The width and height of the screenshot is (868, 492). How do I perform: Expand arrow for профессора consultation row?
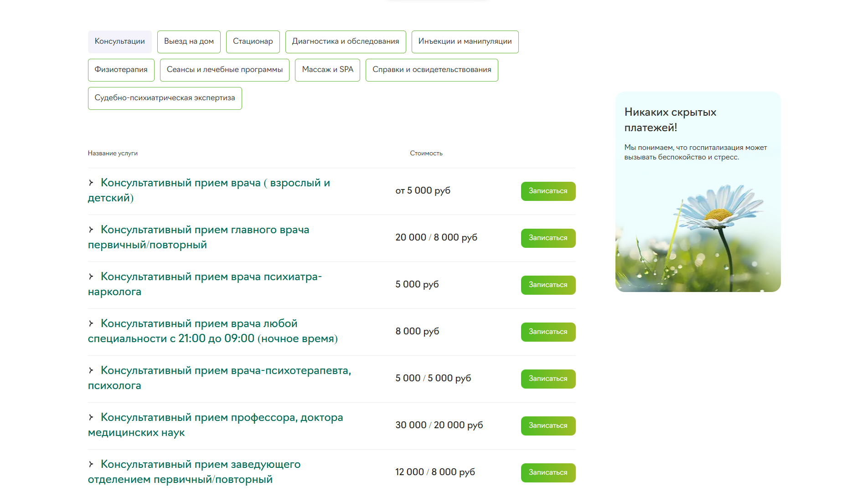91,417
